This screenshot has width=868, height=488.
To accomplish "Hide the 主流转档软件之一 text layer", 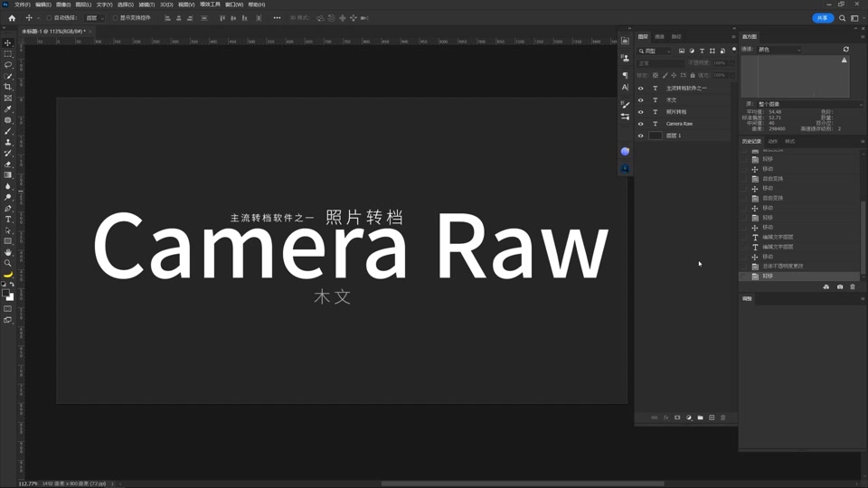I will 640,89.
